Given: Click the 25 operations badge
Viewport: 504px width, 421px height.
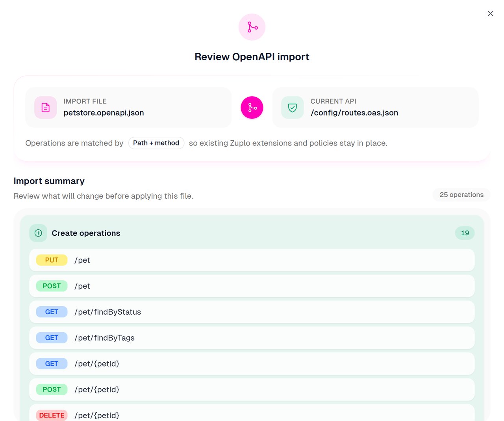Looking at the screenshot, I should point(461,195).
